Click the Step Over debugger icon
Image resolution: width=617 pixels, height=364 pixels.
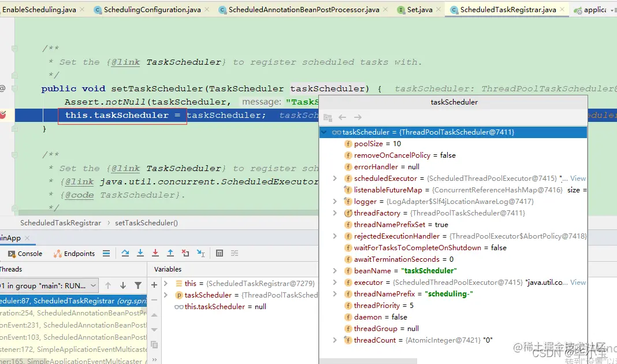click(x=125, y=253)
